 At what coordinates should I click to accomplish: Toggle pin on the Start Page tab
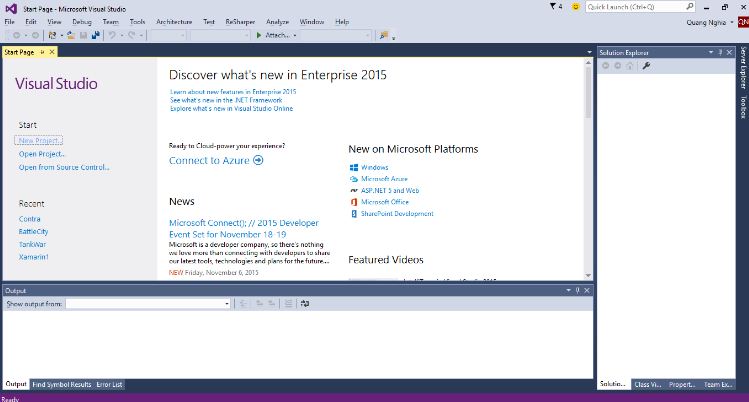(x=43, y=51)
